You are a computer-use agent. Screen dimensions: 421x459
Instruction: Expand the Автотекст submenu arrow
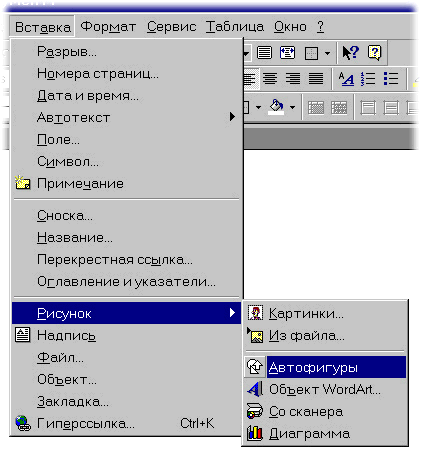click(x=232, y=117)
